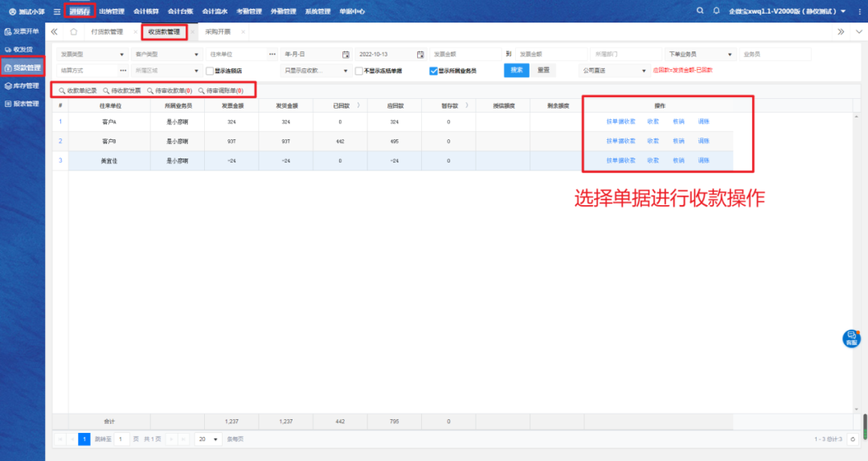Uncheck the 显示所属业务员 checkbox
This screenshot has height=461, width=868.
pyautogui.click(x=433, y=70)
